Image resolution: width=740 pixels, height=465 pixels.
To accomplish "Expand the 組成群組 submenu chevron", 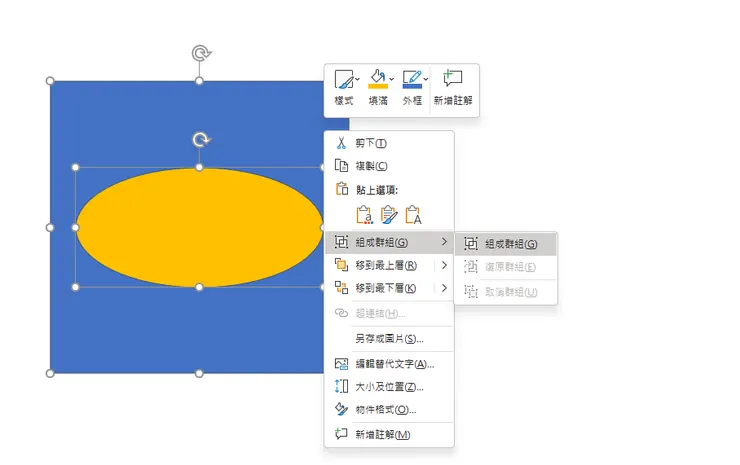I will click(444, 242).
